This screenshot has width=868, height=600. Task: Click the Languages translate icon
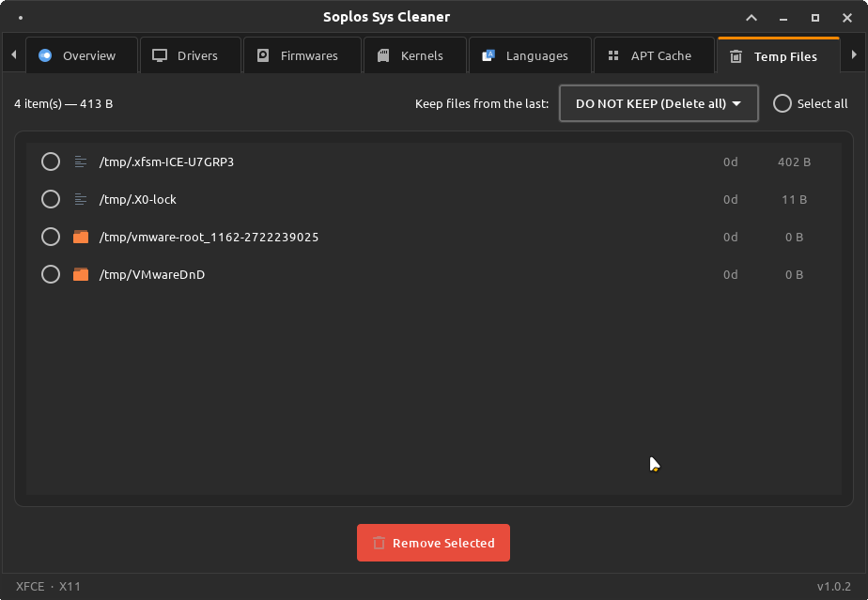tap(488, 55)
